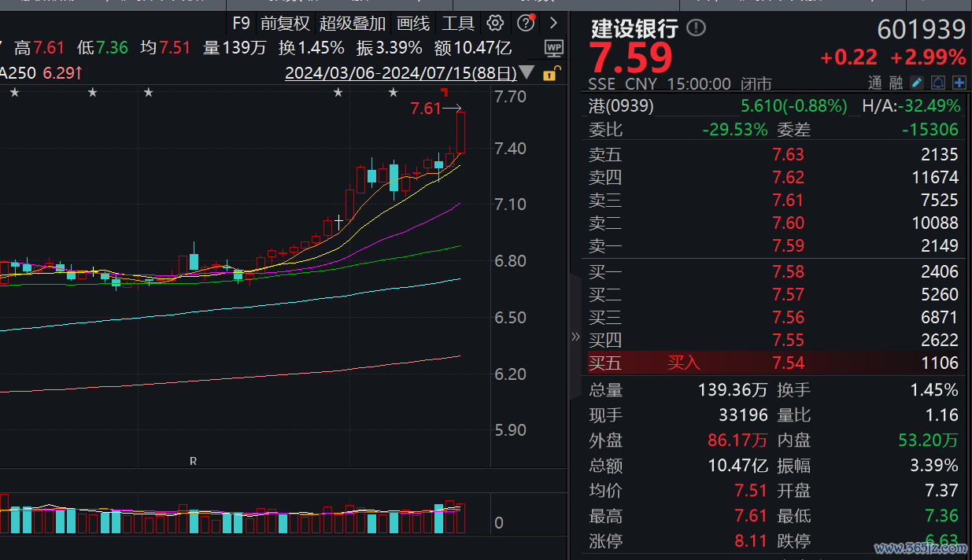Image resolution: width=972 pixels, height=560 pixels.
Task: Click the 振幅 value 3.39% in the quote panel
Action: [x=934, y=465]
